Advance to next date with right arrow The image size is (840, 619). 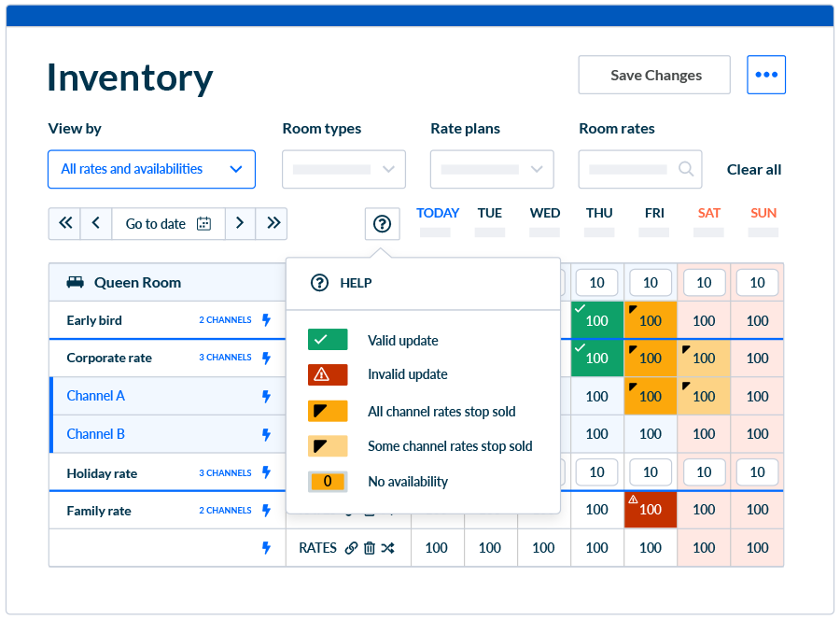click(240, 224)
